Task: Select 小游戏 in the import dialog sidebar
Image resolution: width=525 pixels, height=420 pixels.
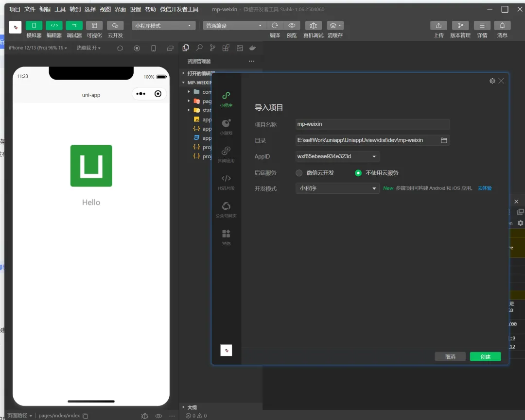Action: tap(226, 127)
